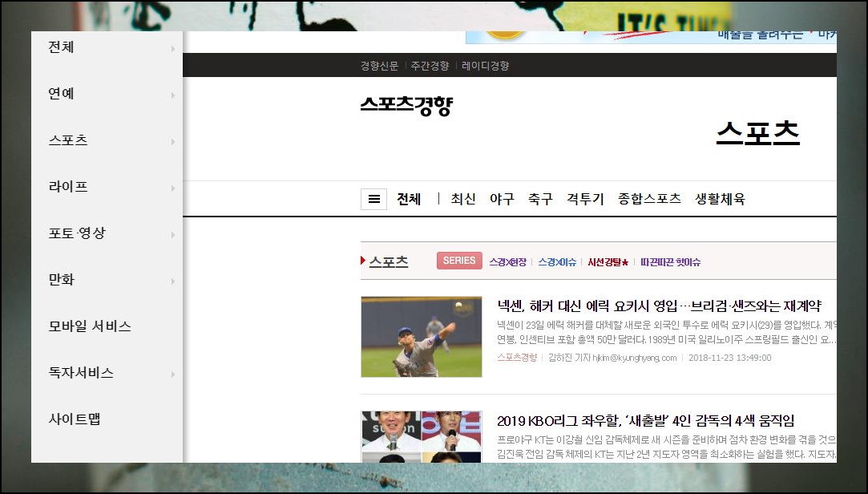Click the 스포츠경향 source label under first article
Screen dimensions: 868x494
517,358
